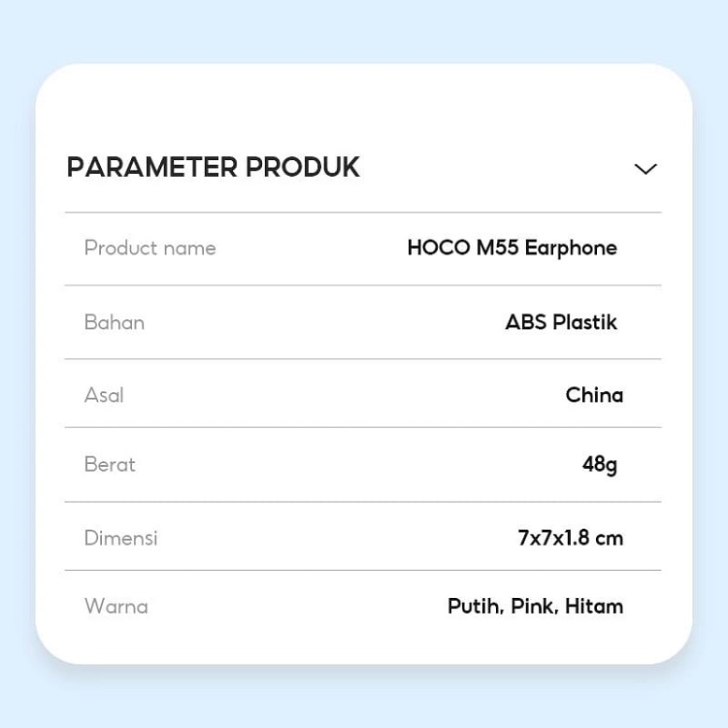
Task: Click the 7x7x1.8 cm dimension value
Action: click(x=571, y=538)
